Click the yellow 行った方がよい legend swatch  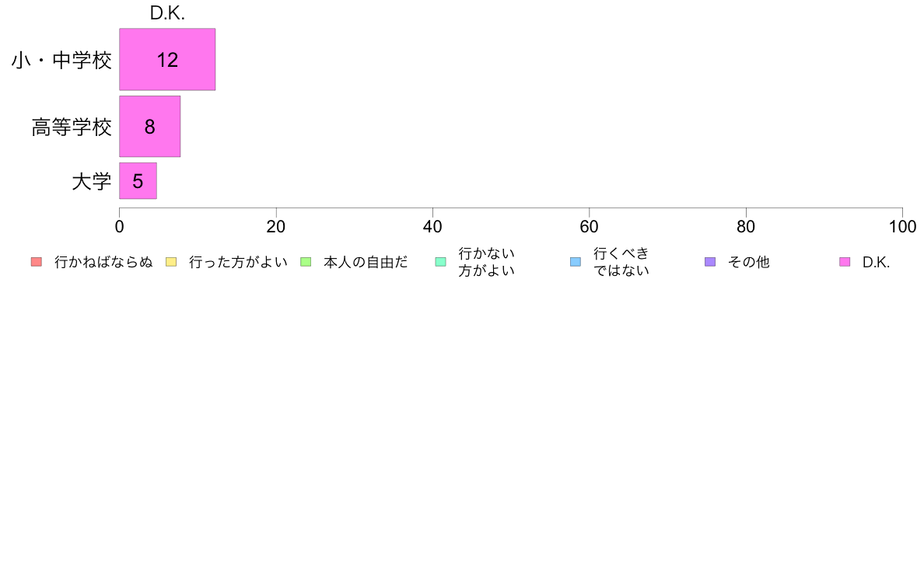pos(171,262)
